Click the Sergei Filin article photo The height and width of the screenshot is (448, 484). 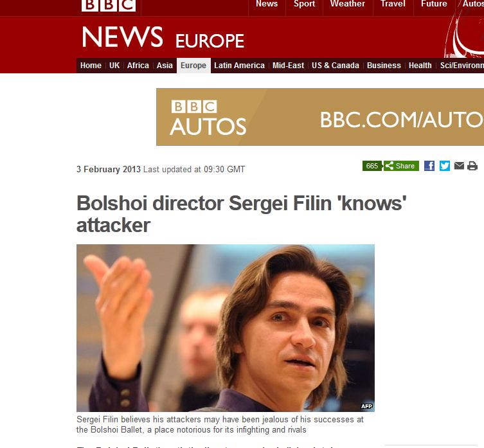point(226,328)
